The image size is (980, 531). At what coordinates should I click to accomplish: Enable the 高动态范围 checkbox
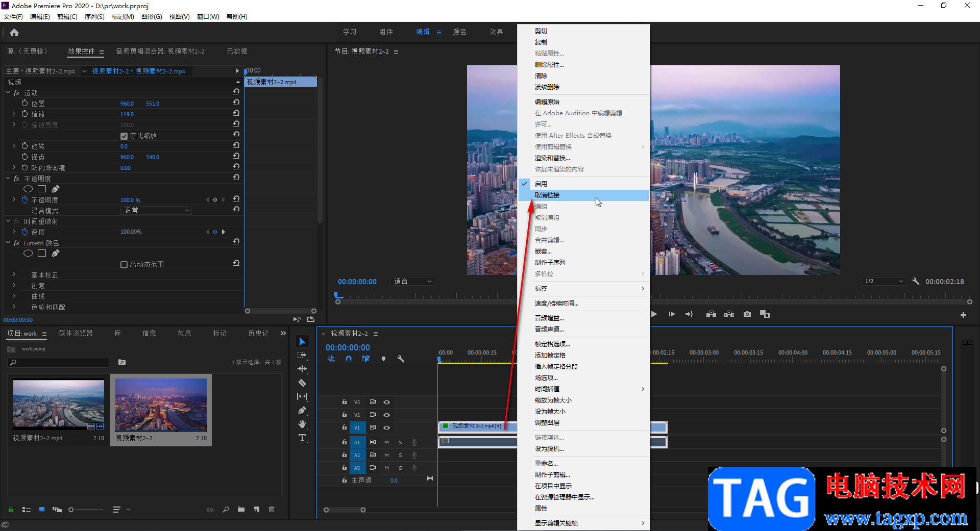click(x=124, y=265)
